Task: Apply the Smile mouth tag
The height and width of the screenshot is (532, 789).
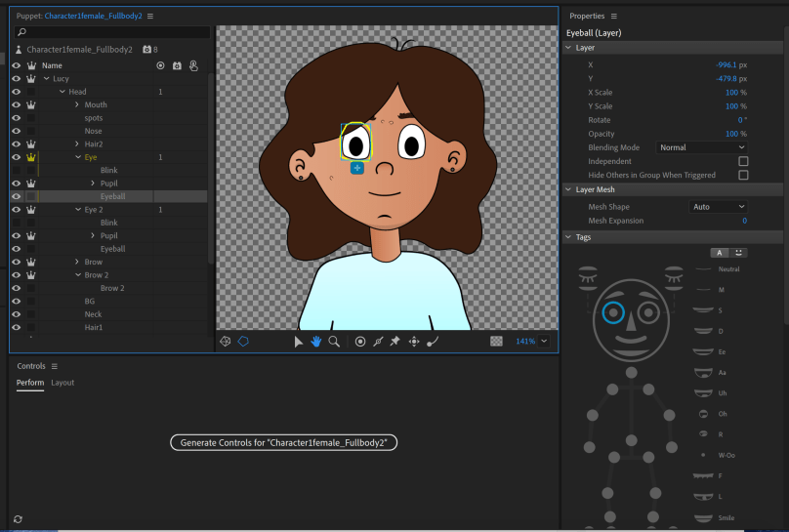Action: coord(714,517)
